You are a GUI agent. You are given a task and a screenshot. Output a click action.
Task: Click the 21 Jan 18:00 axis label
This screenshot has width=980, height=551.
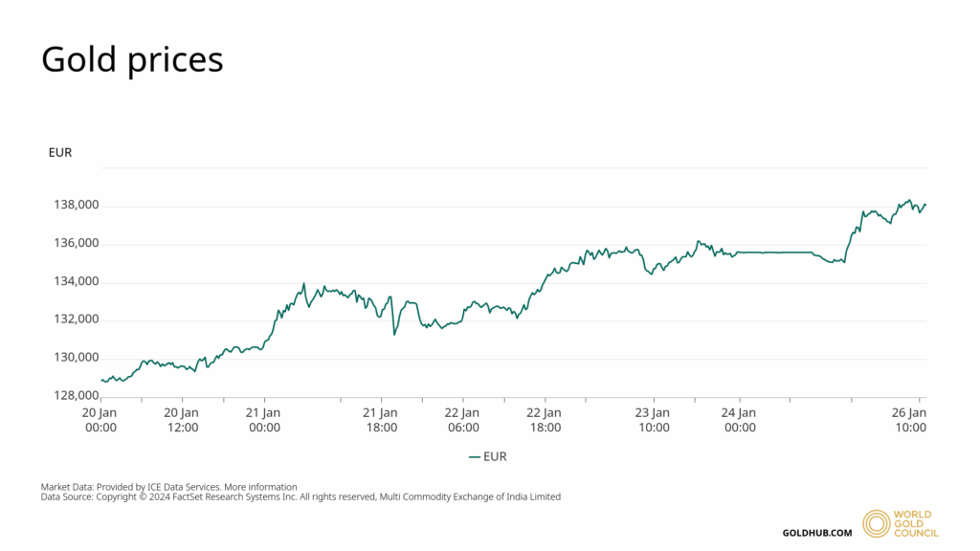(x=382, y=420)
